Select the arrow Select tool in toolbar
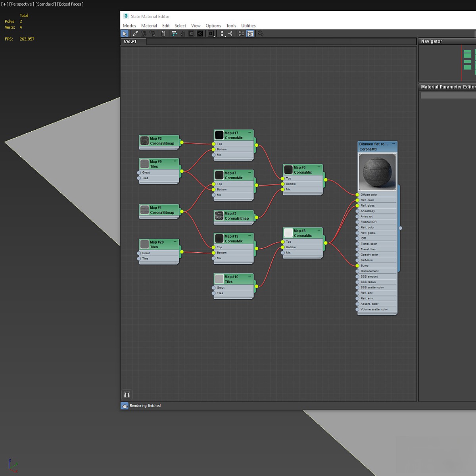Image resolution: width=476 pixels, height=476 pixels. tap(125, 34)
